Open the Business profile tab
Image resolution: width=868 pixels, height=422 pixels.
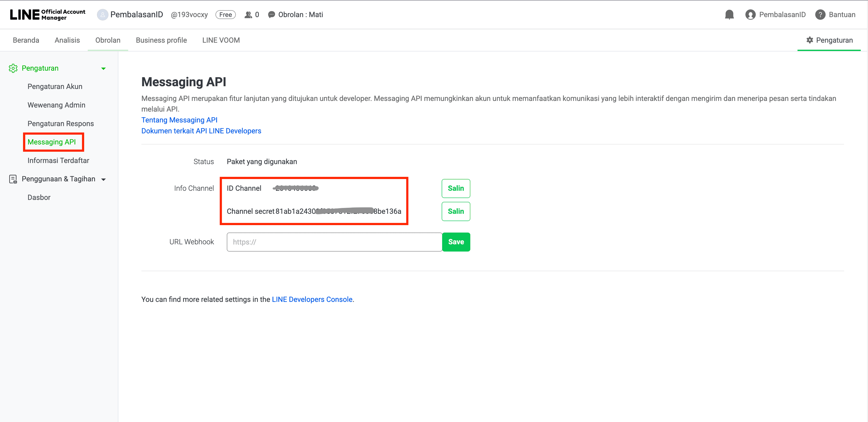pyautogui.click(x=161, y=40)
